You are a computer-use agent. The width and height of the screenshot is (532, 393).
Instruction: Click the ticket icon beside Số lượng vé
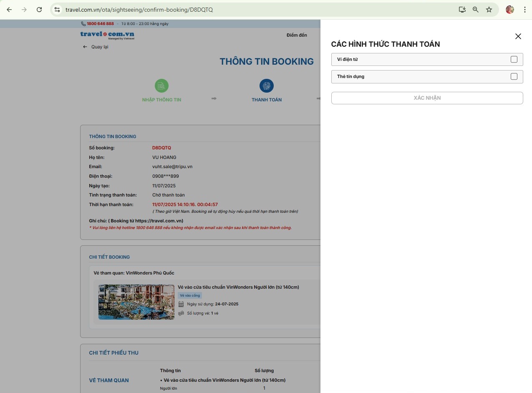point(181,313)
